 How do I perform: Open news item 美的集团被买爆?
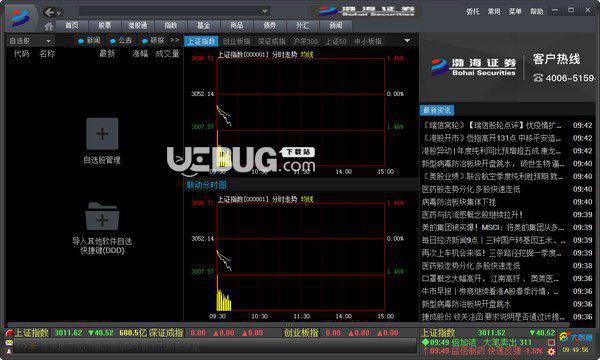click(x=507, y=227)
